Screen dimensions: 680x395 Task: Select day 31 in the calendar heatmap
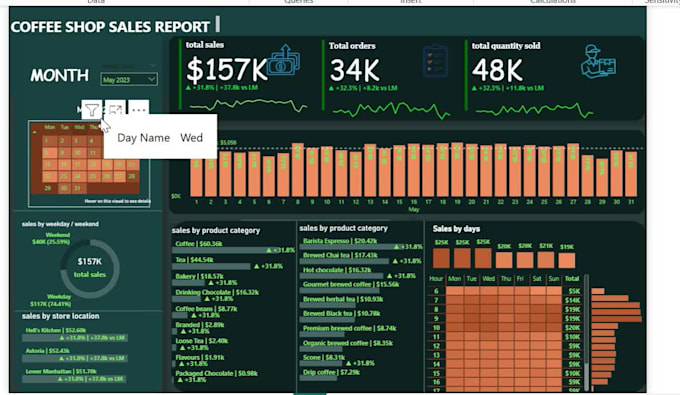coord(78,188)
